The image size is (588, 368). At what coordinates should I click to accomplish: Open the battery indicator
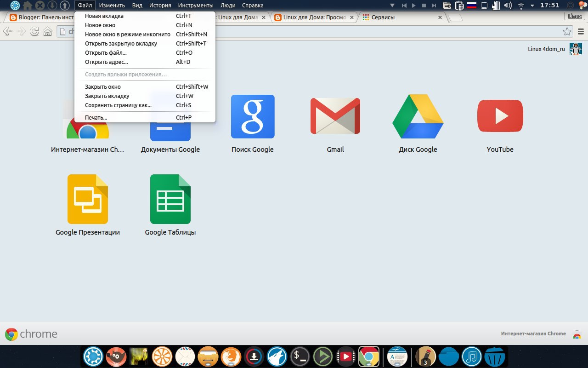(496, 6)
